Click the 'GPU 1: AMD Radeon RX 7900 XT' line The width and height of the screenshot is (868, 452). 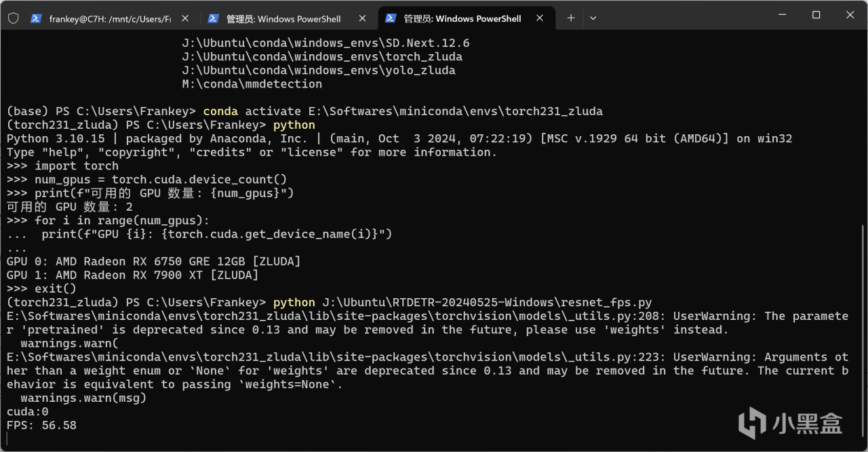132,275
